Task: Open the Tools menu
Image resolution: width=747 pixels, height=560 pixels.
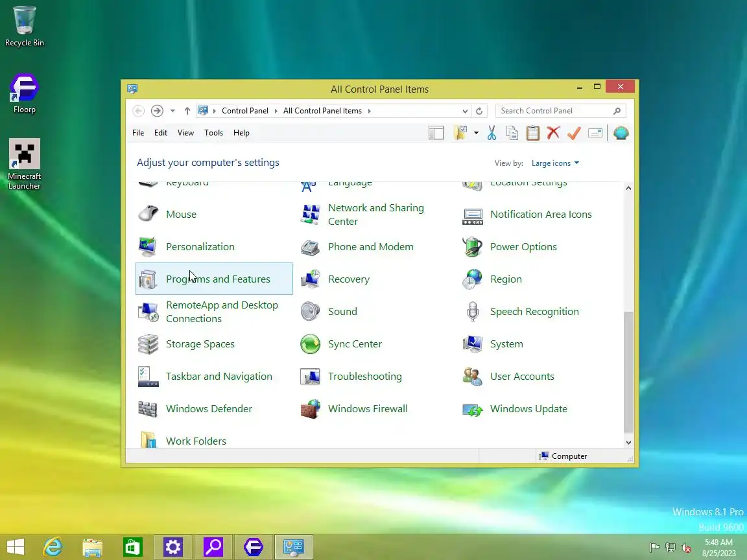Action: (x=213, y=133)
